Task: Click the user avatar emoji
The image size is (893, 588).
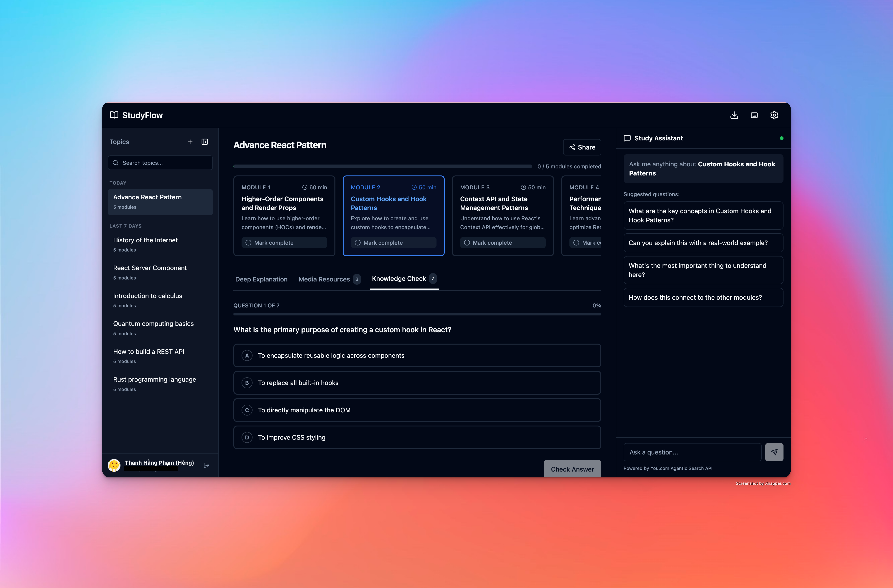Action: click(x=114, y=465)
